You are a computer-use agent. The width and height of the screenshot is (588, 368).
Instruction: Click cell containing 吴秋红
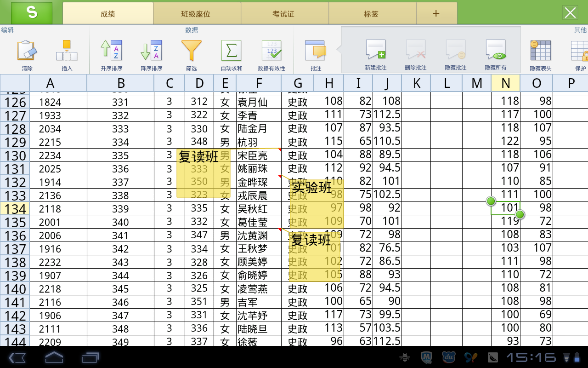coord(259,208)
